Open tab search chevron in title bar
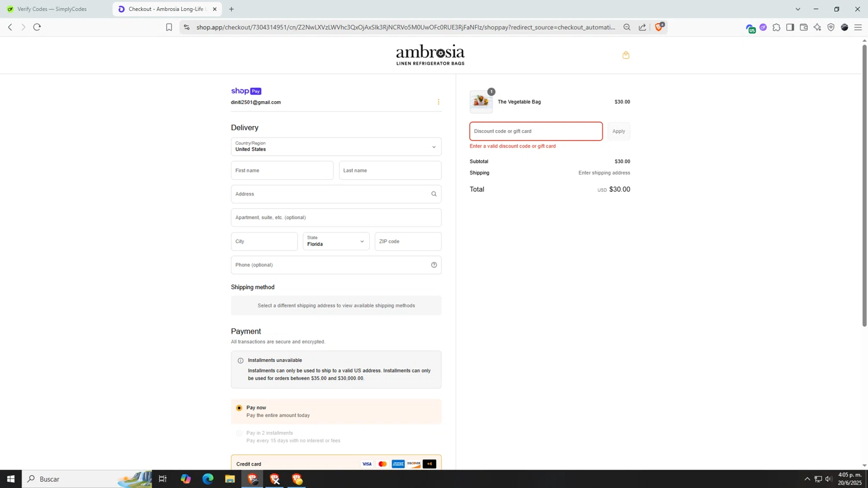This screenshot has width=868, height=488. click(x=798, y=9)
